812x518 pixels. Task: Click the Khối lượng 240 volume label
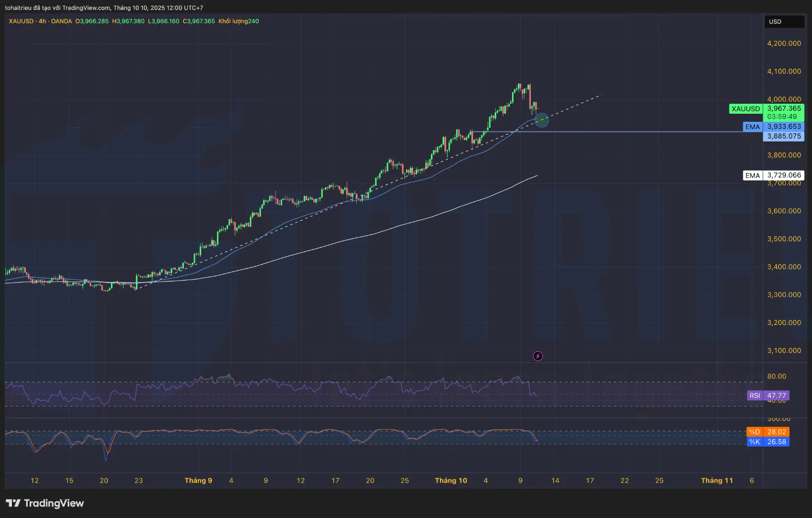coord(238,21)
